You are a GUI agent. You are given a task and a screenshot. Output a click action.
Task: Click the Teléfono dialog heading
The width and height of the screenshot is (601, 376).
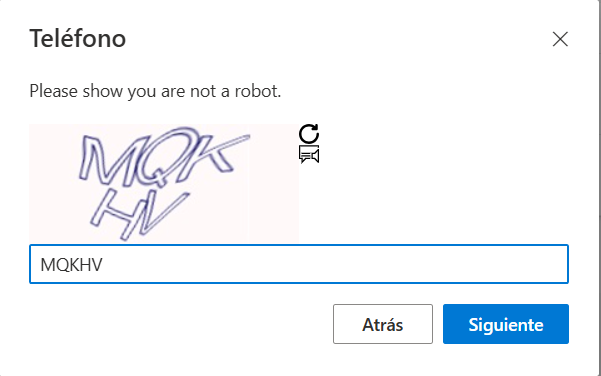[x=78, y=38]
